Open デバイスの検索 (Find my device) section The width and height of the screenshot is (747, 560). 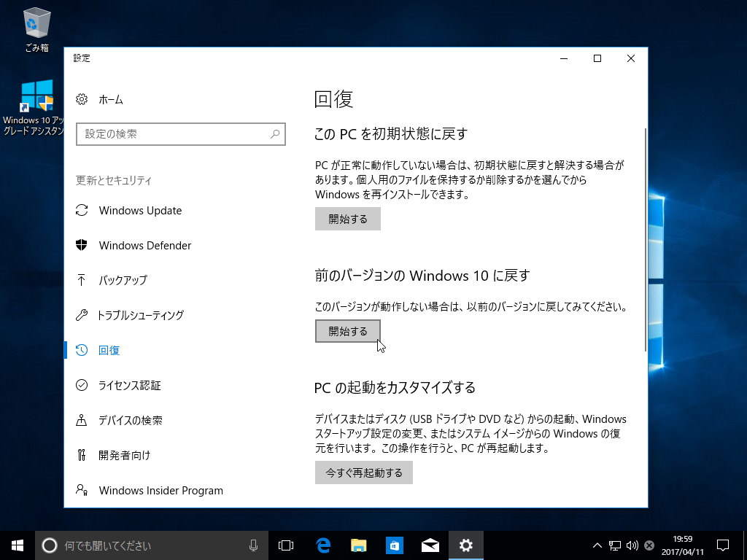coord(131,420)
